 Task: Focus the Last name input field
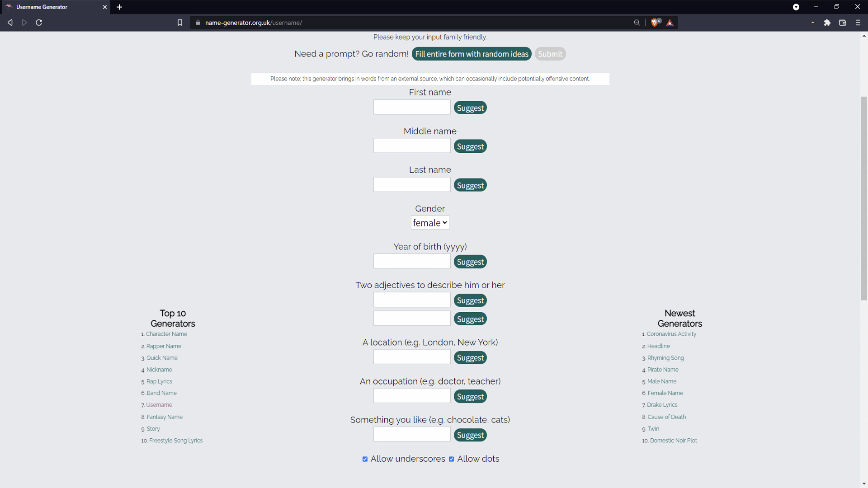click(x=412, y=184)
